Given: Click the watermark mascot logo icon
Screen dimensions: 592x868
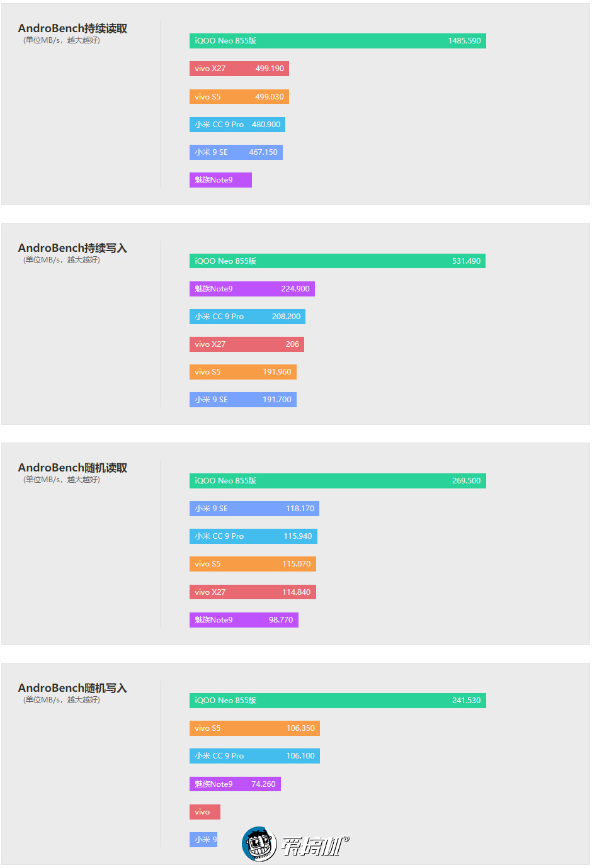Looking at the screenshot, I should pos(259,844).
